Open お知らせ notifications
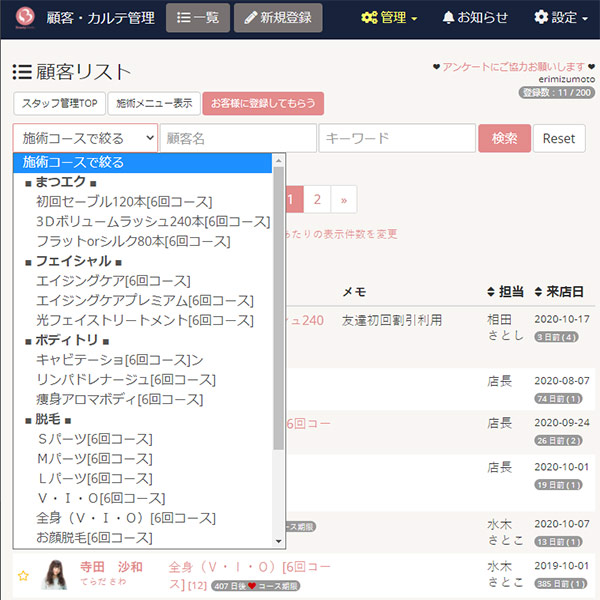Viewport: 600px width, 600px height. click(x=475, y=18)
